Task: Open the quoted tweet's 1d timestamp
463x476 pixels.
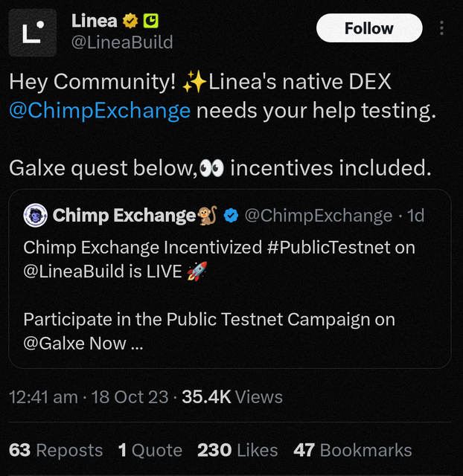Action: pyautogui.click(x=415, y=216)
